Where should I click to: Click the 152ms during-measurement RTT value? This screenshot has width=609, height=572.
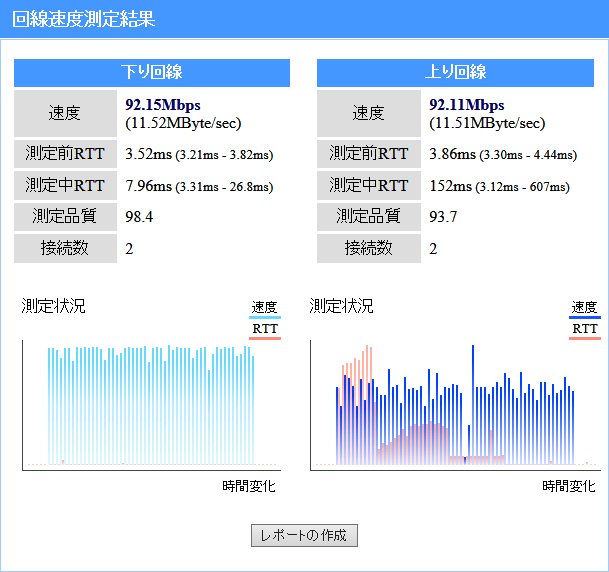coord(451,186)
